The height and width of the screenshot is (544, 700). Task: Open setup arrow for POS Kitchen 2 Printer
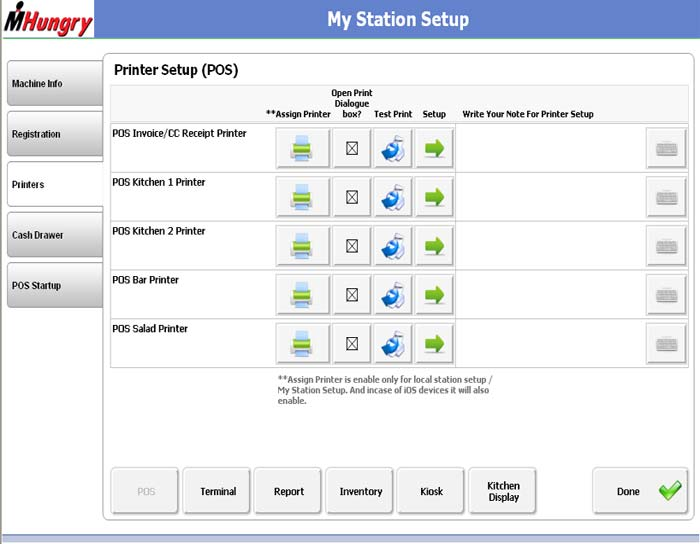pos(434,246)
